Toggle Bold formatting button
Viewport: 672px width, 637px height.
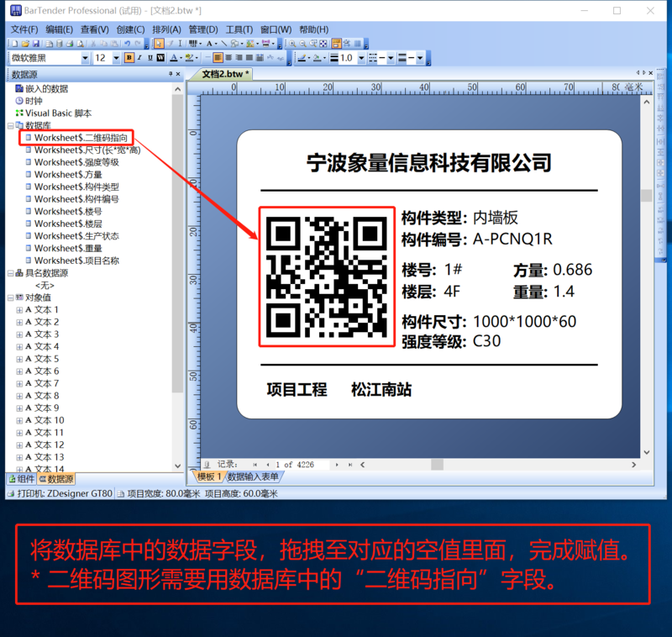(129, 58)
